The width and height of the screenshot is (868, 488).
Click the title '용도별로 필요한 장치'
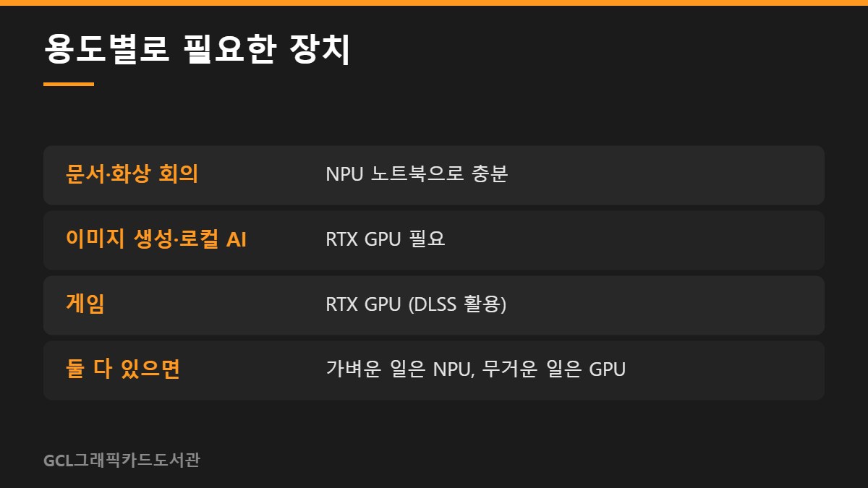click(197, 51)
